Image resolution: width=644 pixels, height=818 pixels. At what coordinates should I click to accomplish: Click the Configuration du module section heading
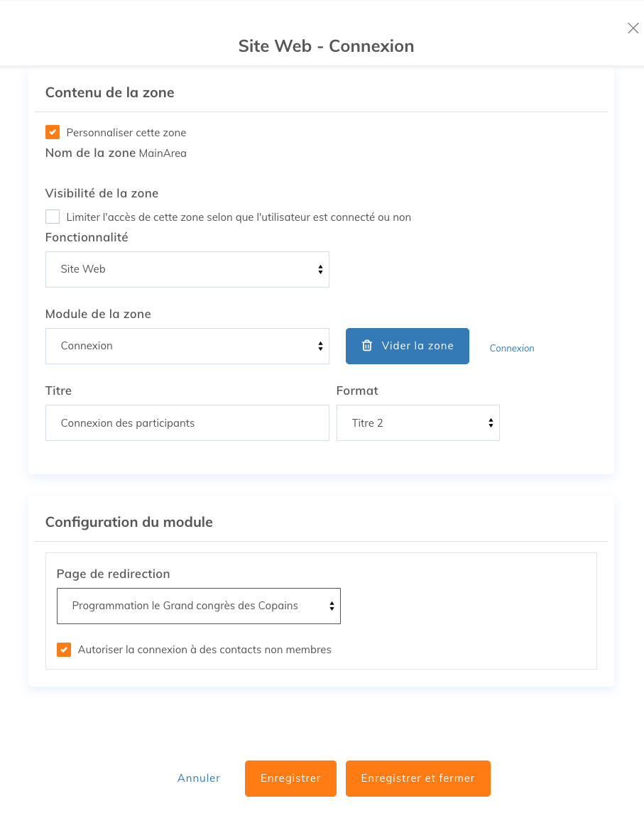click(129, 522)
